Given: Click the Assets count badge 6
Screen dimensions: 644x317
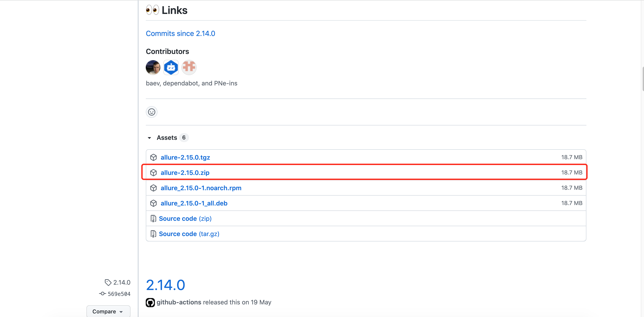Looking at the screenshot, I should click(184, 138).
